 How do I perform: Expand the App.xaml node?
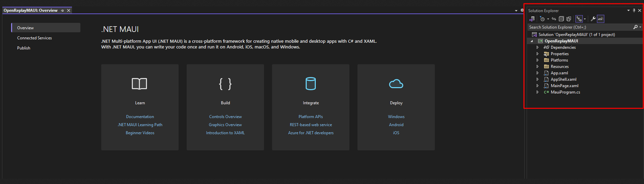click(x=537, y=73)
